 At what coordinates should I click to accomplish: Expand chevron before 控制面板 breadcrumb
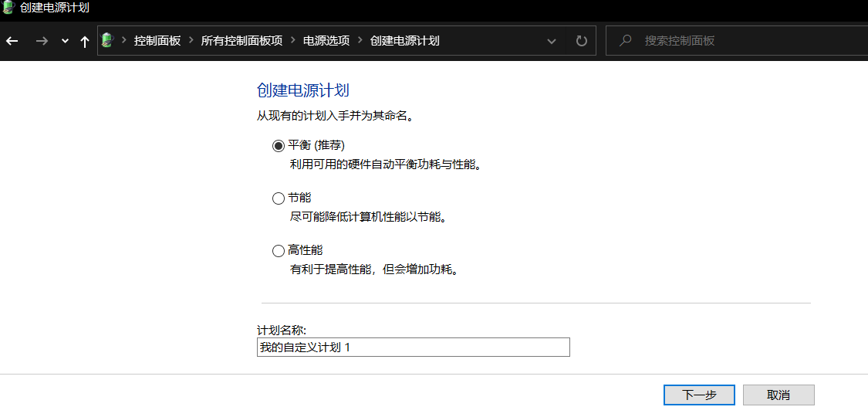pyautogui.click(x=124, y=40)
